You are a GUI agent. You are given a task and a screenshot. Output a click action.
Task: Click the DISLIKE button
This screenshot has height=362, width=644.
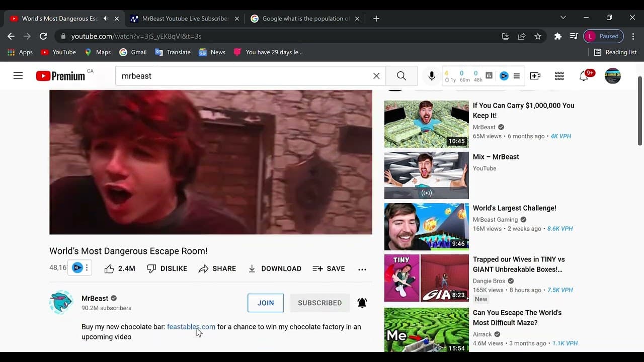(x=167, y=268)
